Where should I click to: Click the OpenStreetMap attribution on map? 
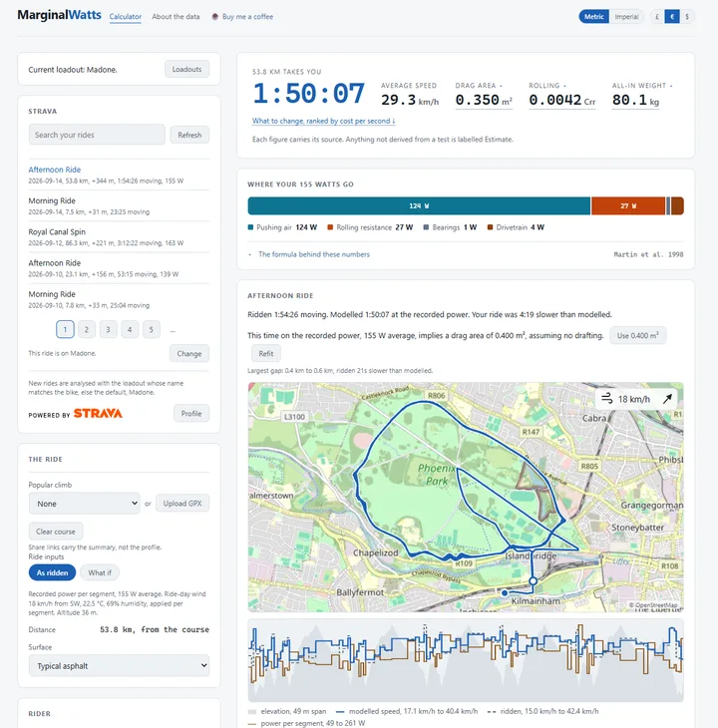[x=653, y=605]
